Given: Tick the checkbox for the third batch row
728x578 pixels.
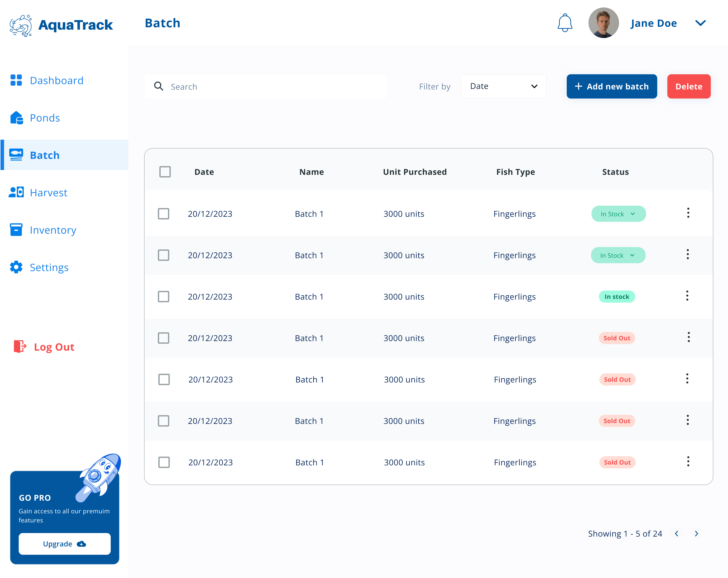Looking at the screenshot, I should pos(163,296).
